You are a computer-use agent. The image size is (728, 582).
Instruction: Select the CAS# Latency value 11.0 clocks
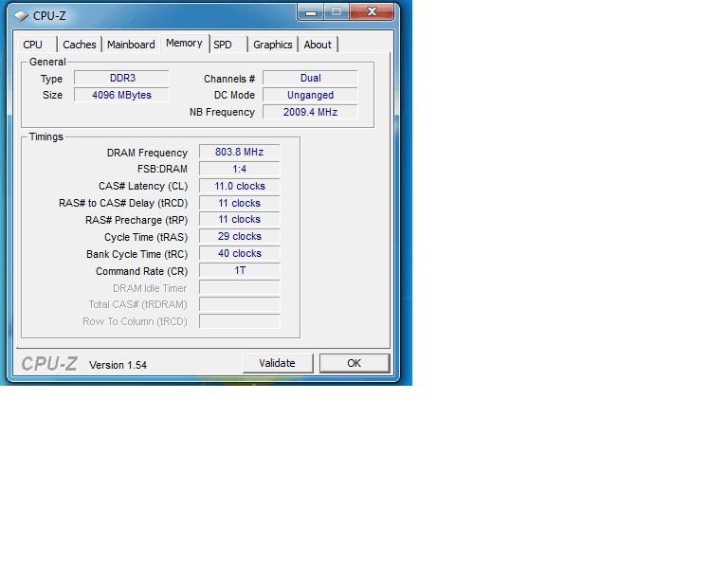click(240, 186)
